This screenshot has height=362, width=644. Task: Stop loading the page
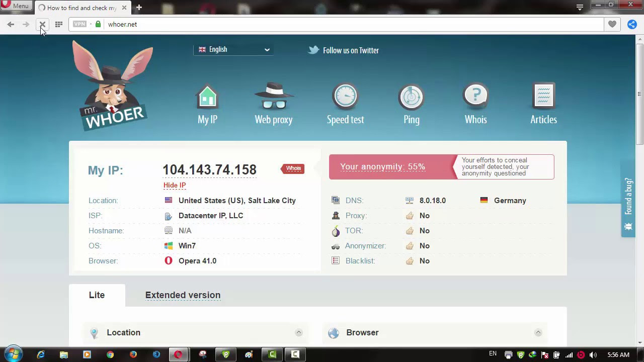[42, 24]
